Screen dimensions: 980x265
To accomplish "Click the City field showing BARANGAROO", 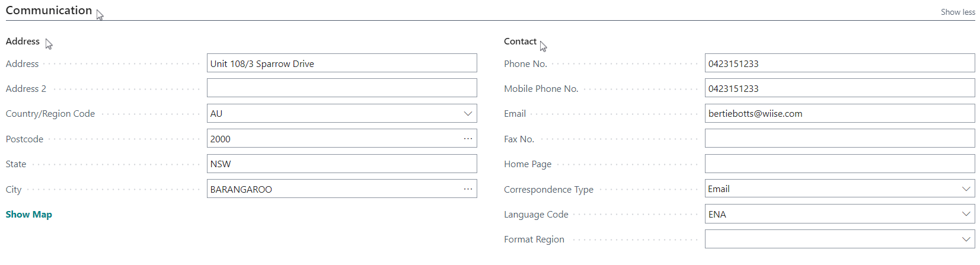I will [x=334, y=189].
